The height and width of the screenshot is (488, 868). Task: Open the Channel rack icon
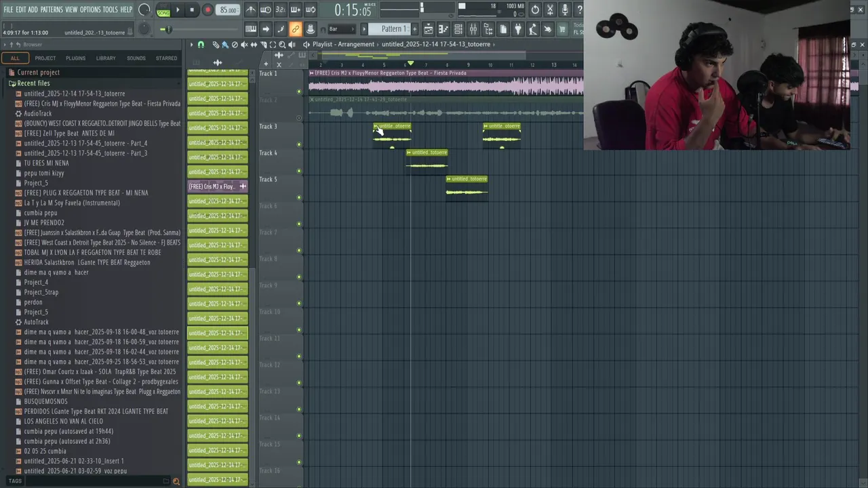tap(458, 29)
